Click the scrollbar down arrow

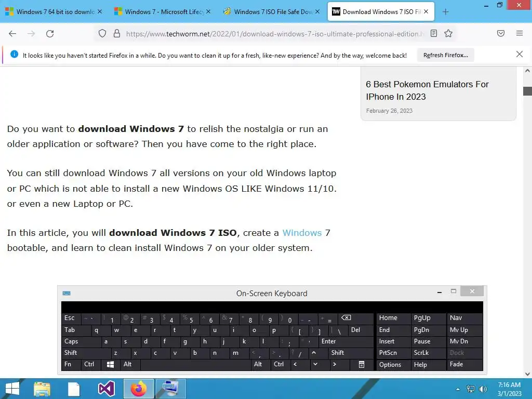pyautogui.click(x=527, y=374)
